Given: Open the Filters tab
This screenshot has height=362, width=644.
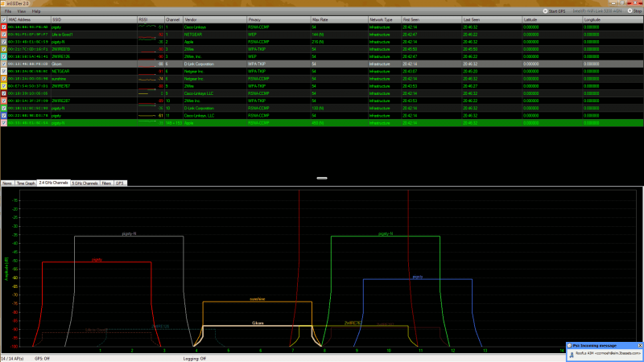Looking at the screenshot, I should pyautogui.click(x=106, y=183).
